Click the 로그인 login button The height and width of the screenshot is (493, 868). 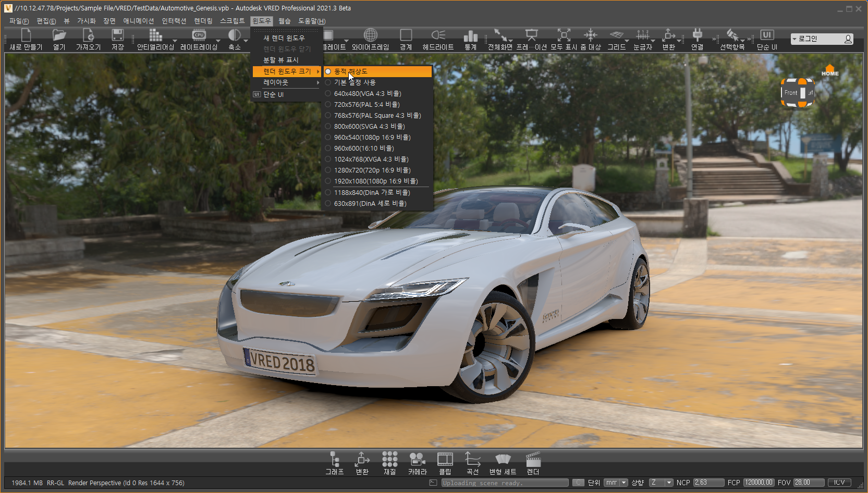(821, 39)
